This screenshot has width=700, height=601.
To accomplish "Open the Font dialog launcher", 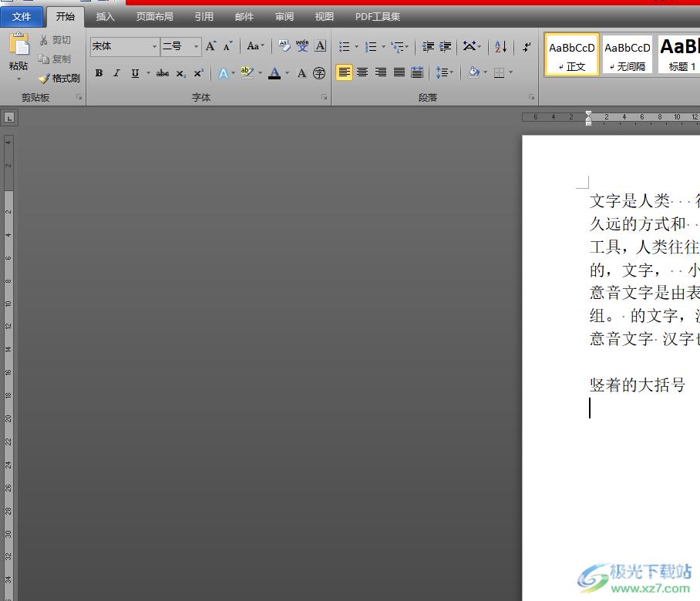I will [x=324, y=97].
